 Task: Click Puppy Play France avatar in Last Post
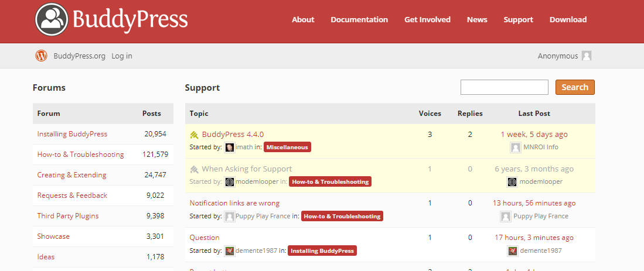pos(505,216)
